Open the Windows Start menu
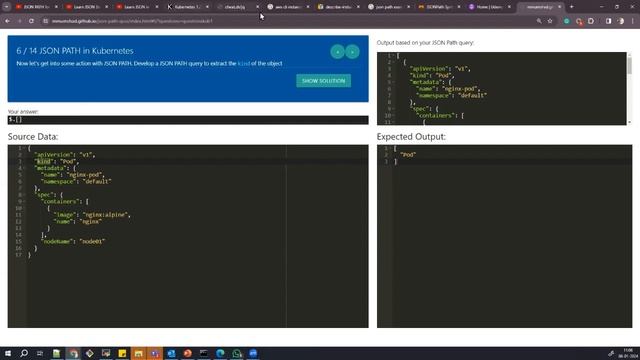 tap(8, 353)
